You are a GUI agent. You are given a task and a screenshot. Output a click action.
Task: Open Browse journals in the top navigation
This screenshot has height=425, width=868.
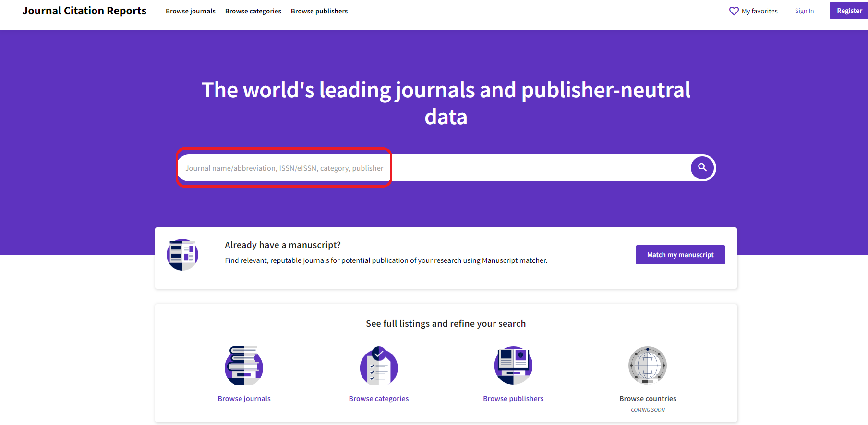tap(191, 11)
